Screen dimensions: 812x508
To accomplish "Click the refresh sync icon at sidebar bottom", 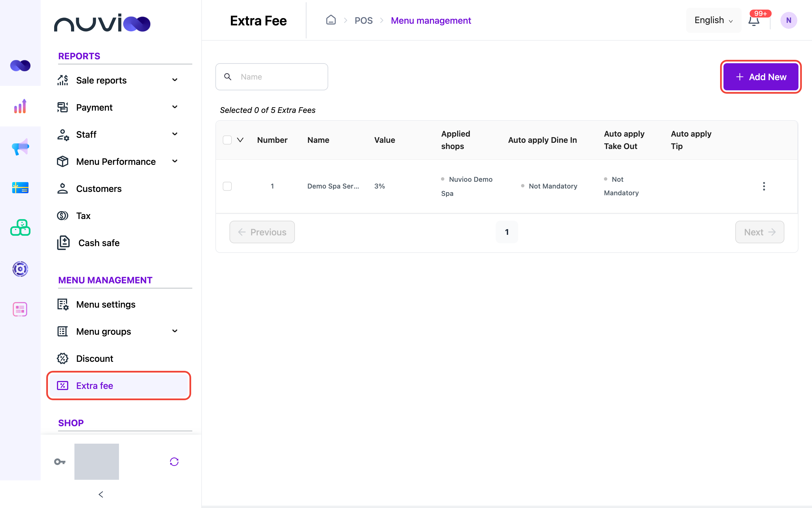I will [174, 462].
